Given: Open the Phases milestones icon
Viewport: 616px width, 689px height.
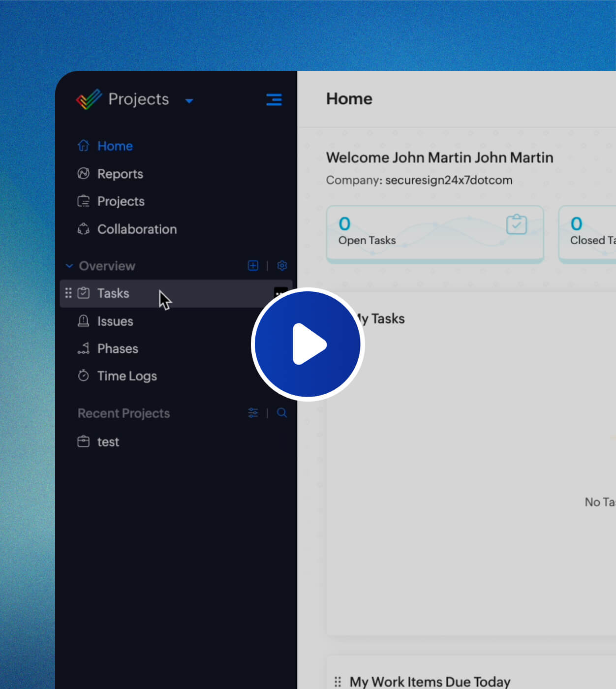Looking at the screenshot, I should (83, 348).
